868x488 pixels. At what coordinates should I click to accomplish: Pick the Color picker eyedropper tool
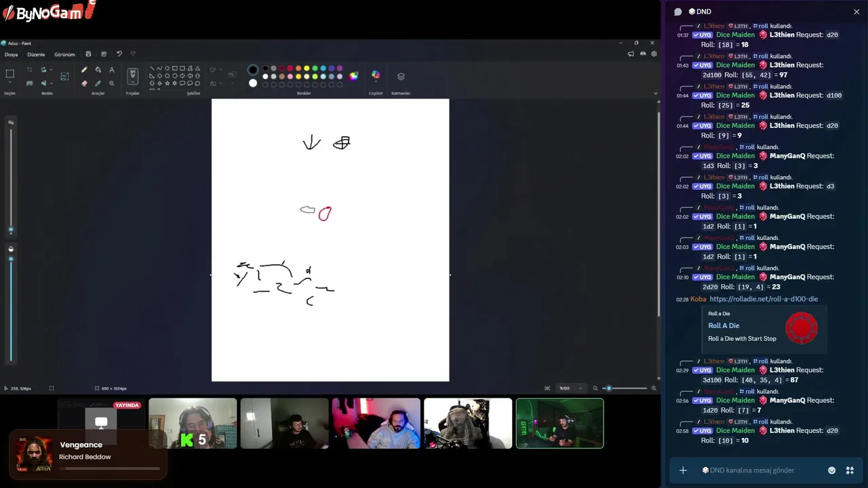98,83
